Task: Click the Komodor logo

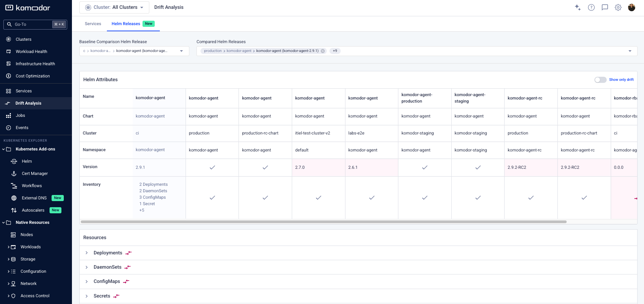Action: pyautogui.click(x=28, y=8)
